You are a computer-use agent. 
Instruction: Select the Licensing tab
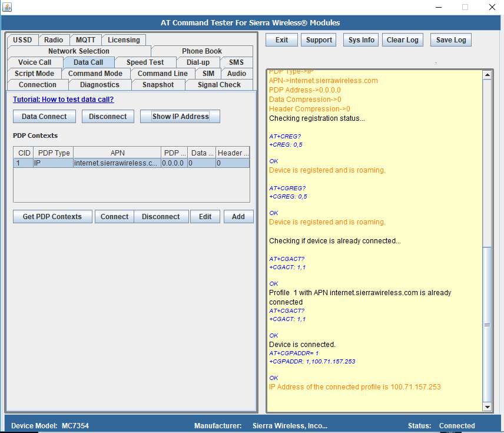pos(124,40)
